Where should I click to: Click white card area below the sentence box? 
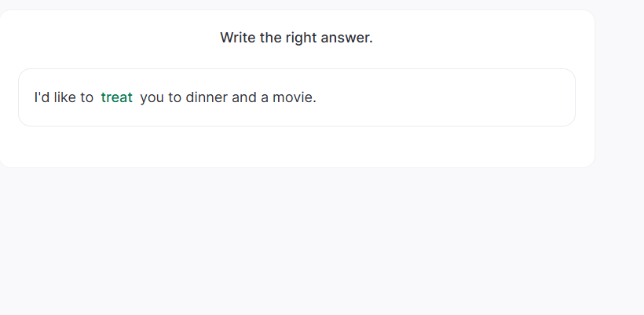point(297,146)
